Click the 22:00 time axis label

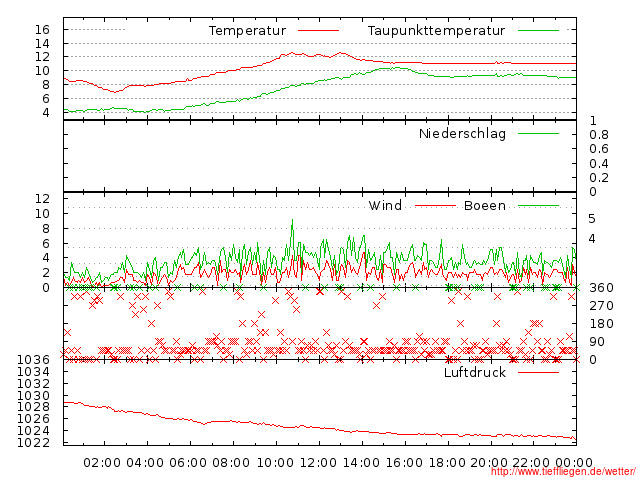tap(531, 462)
